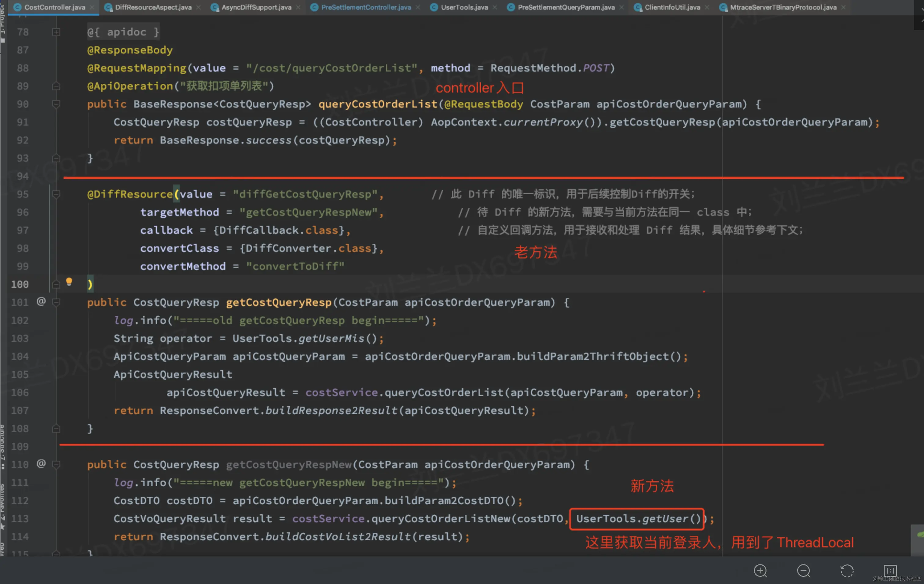
Task: Collapse queryCostOrderList method fold at line 90
Action: [x=56, y=104]
